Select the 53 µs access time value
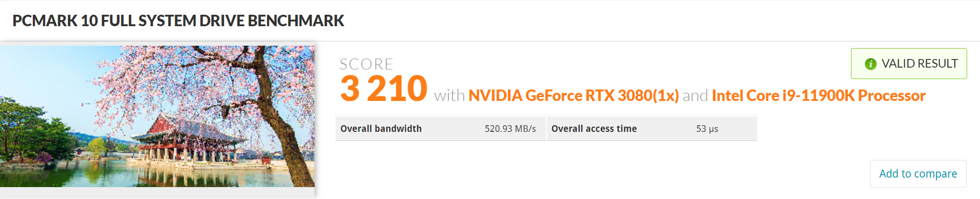 point(707,129)
